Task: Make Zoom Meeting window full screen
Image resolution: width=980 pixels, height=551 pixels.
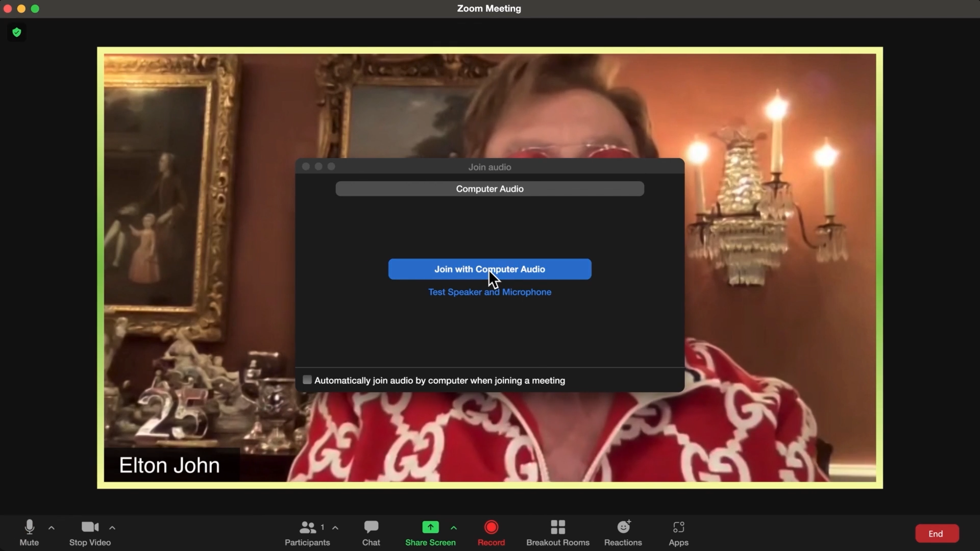Action: point(35,9)
